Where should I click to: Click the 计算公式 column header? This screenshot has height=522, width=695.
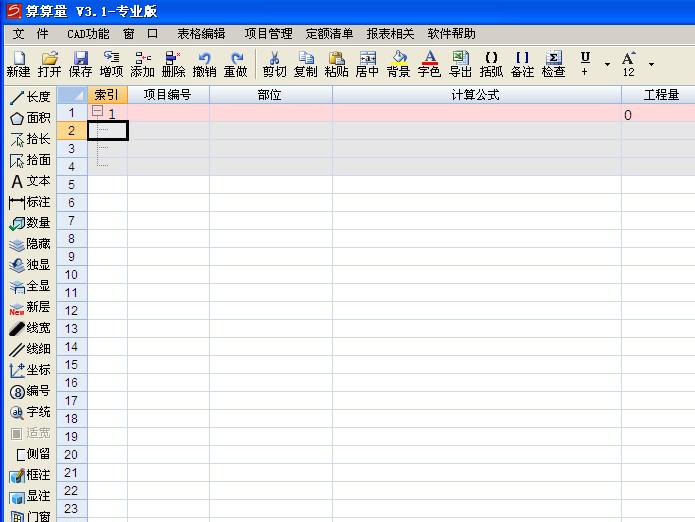(475, 95)
